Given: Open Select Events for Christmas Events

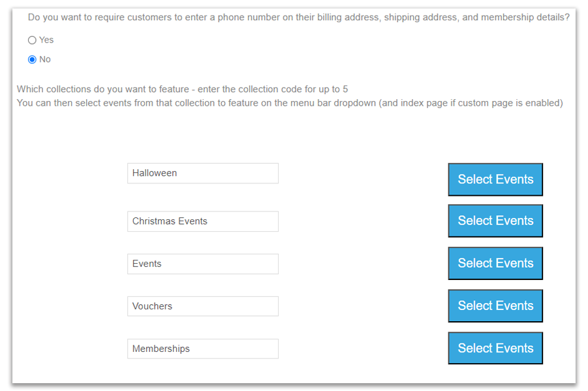Looking at the screenshot, I should pyautogui.click(x=495, y=221).
